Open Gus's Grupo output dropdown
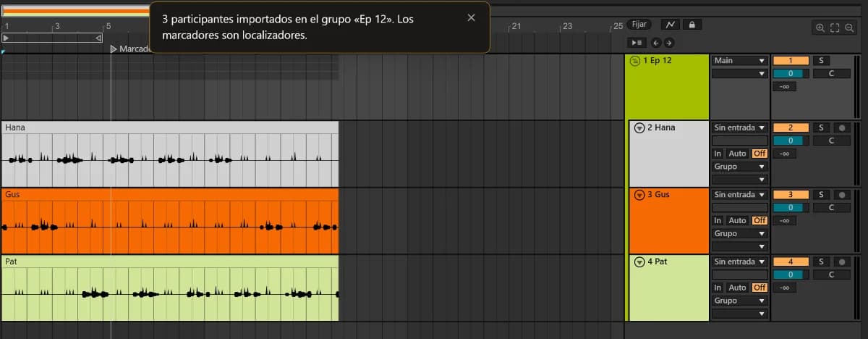 739,234
